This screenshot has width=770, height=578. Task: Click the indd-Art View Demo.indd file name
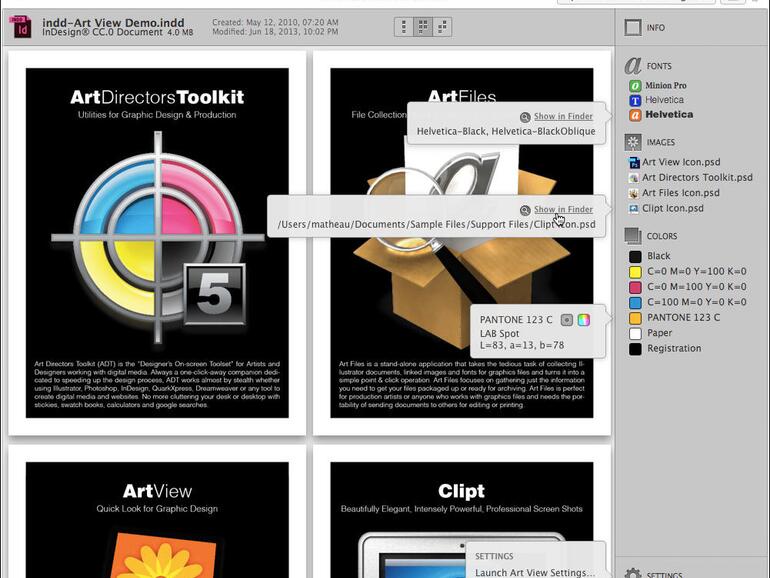[113, 23]
